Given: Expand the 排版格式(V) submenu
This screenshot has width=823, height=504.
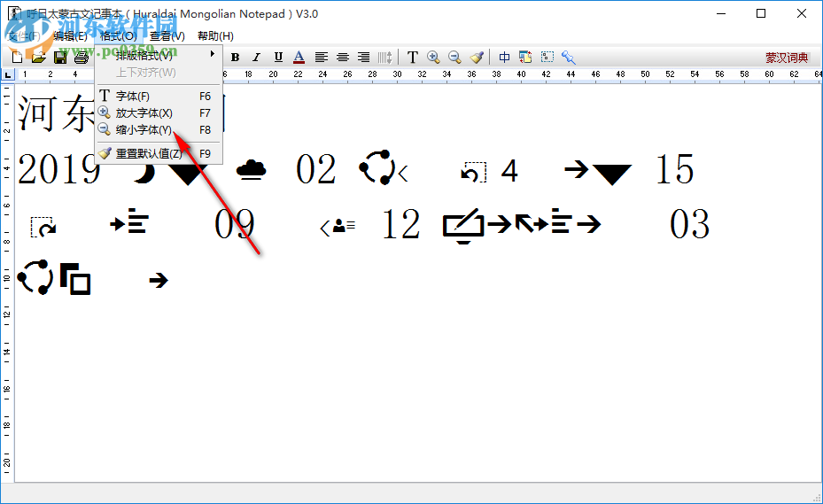Looking at the screenshot, I should click(159, 55).
